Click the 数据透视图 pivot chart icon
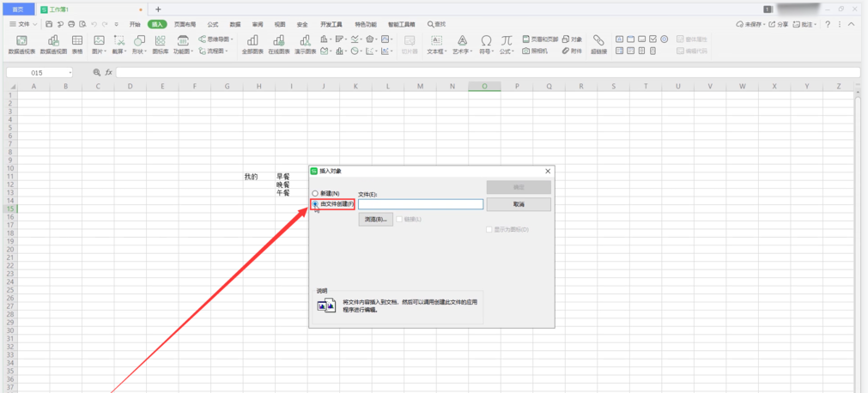Viewport: 868px width, 393px height. click(x=54, y=40)
